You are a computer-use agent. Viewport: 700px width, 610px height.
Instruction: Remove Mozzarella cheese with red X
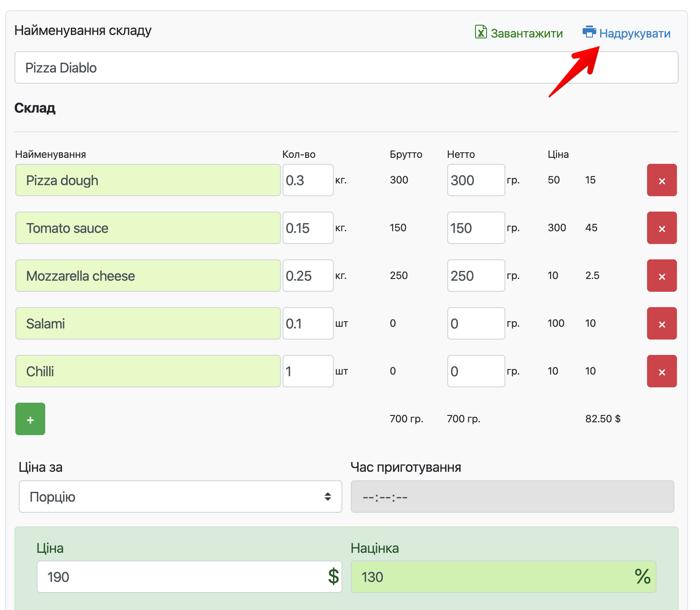tap(662, 276)
